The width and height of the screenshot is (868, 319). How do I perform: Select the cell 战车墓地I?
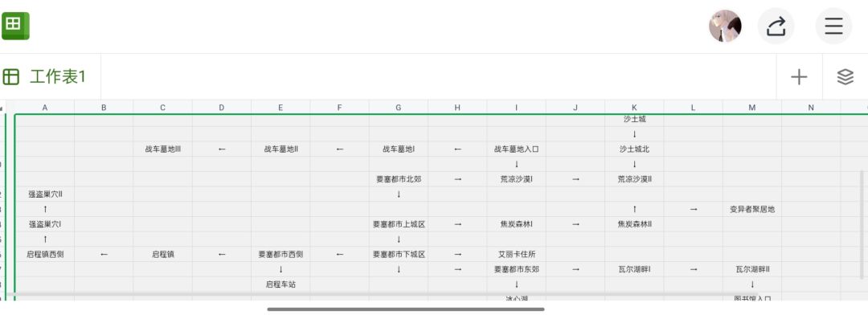pos(399,149)
